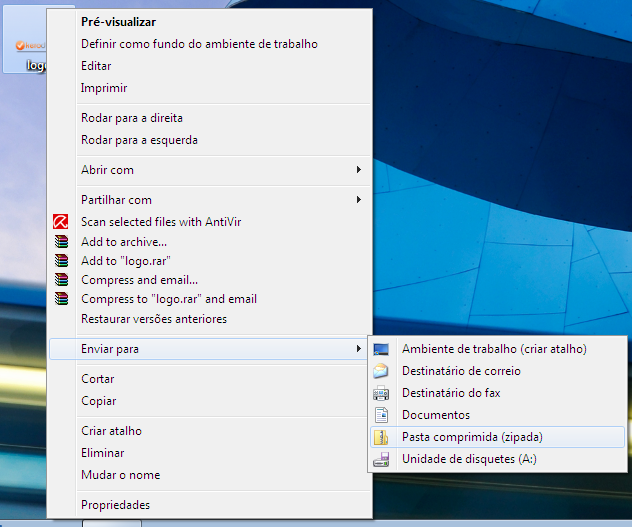This screenshot has width=632, height=527.
Task: Choose Rodar para a esquerda
Action: coord(210,140)
